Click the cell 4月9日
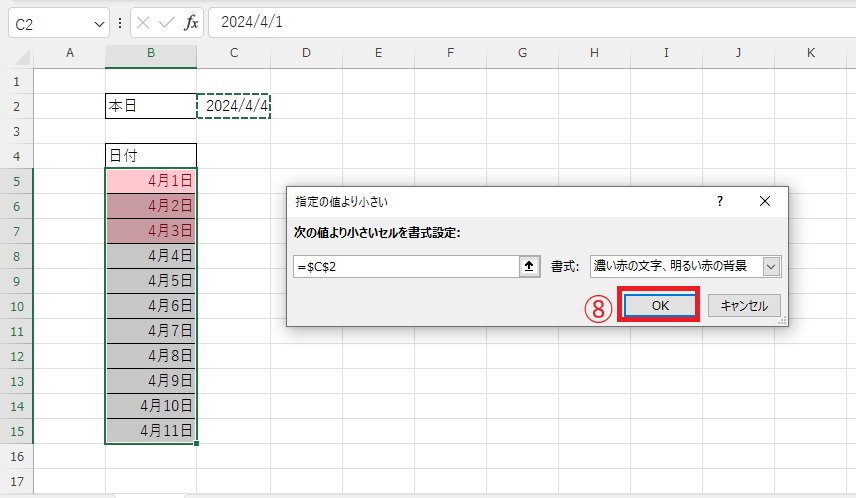The width and height of the screenshot is (856, 498). 151,381
